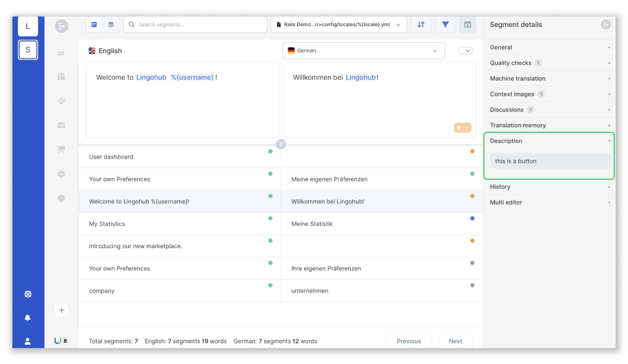Select the 'Meine Statistik' translation
628x364 pixels.
(x=312, y=224)
